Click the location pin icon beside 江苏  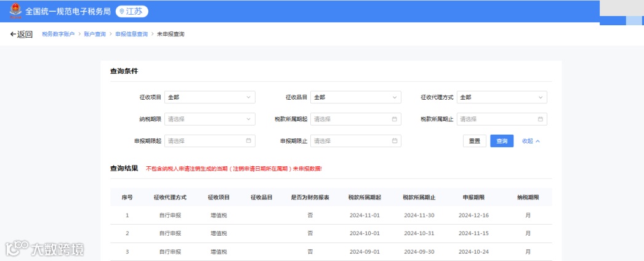point(121,12)
